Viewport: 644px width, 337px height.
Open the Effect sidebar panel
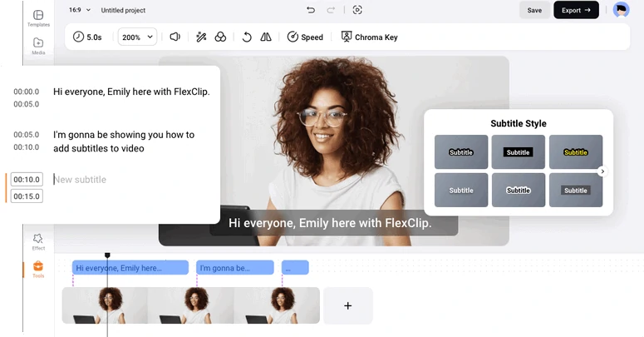pos(38,242)
